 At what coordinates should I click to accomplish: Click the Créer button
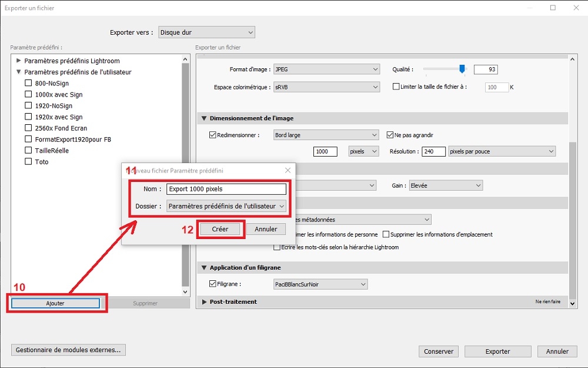(x=220, y=229)
